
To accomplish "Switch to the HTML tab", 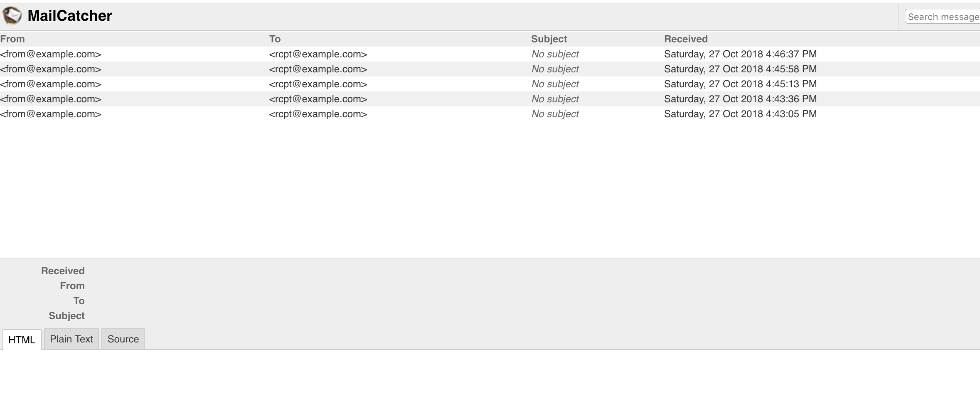I will pyautogui.click(x=22, y=340).
